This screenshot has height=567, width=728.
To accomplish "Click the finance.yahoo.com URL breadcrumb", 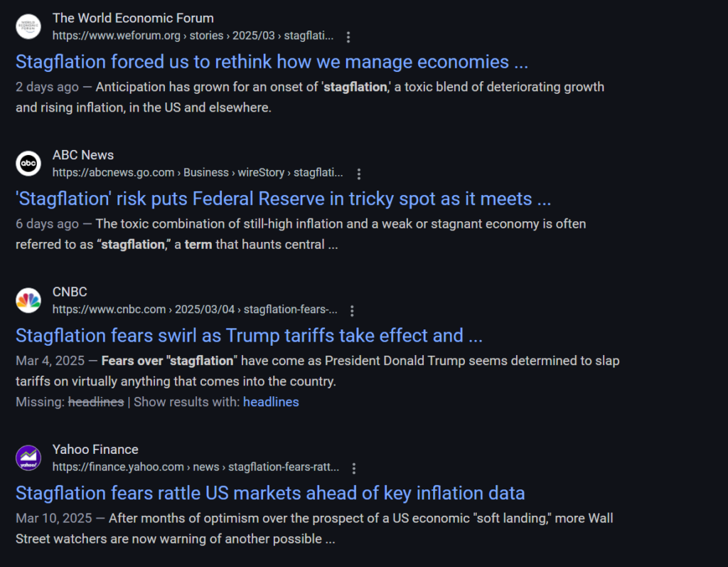I will tap(196, 467).
